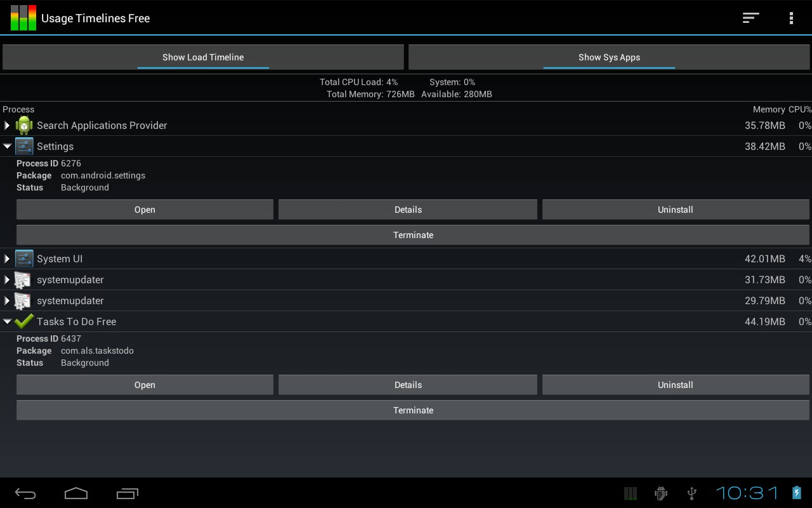
Task: Click the Process ID 6276 value
Action: 71,163
